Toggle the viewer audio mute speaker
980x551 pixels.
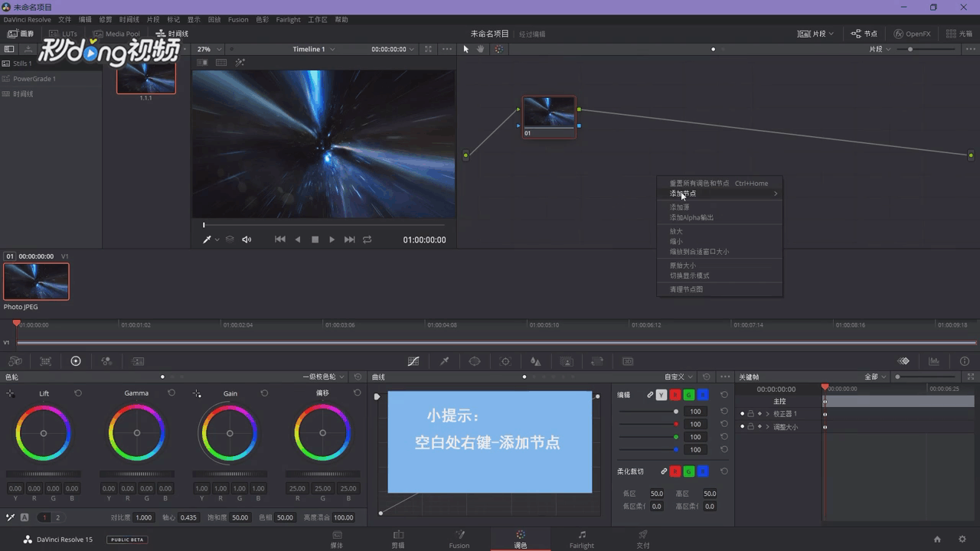[x=247, y=240]
